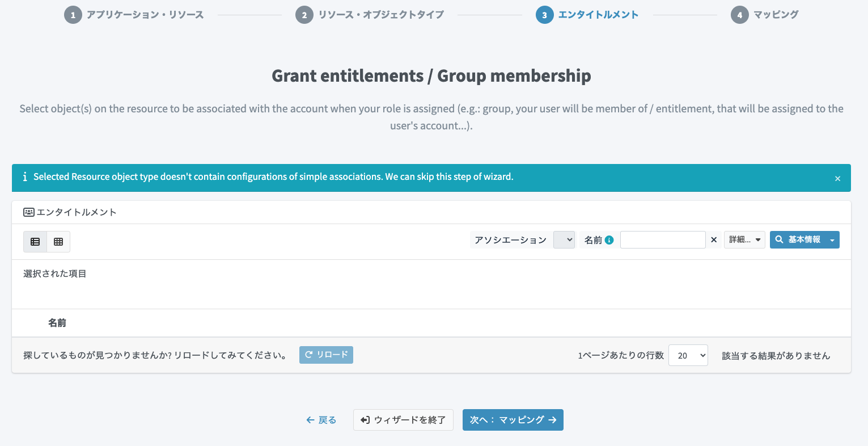Viewport: 868px width, 446px height.
Task: Open the アソシエーション dropdown
Action: tap(564, 240)
